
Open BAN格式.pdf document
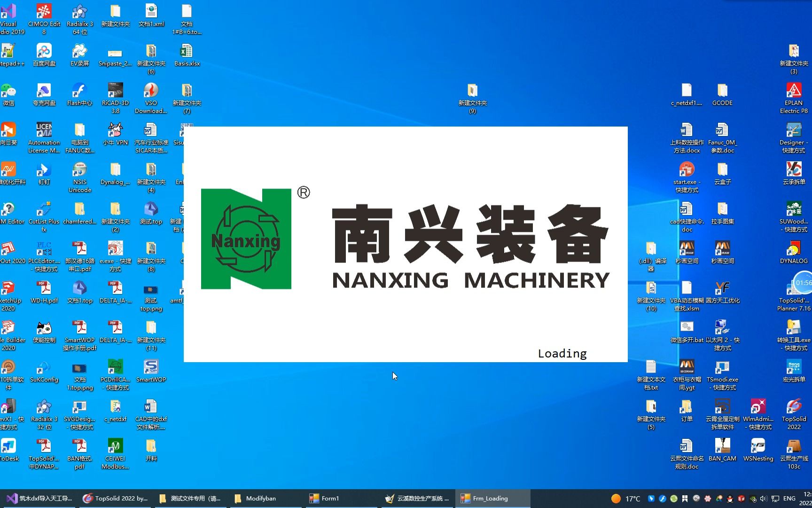tap(80, 453)
